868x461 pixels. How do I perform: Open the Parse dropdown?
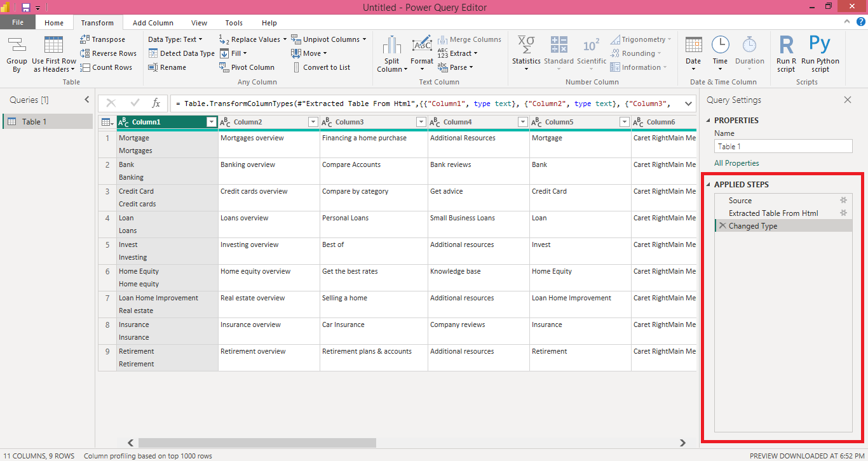(456, 67)
